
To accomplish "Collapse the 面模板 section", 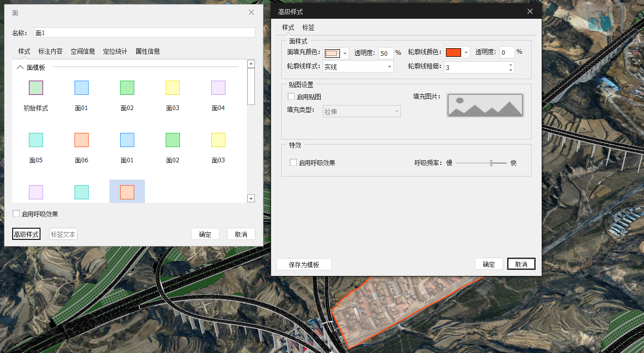I will [20, 67].
